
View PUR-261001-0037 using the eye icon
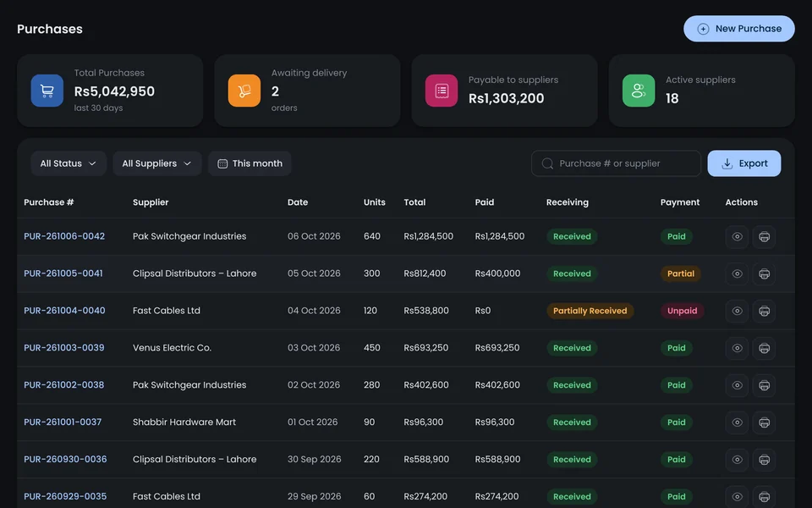[737, 422]
